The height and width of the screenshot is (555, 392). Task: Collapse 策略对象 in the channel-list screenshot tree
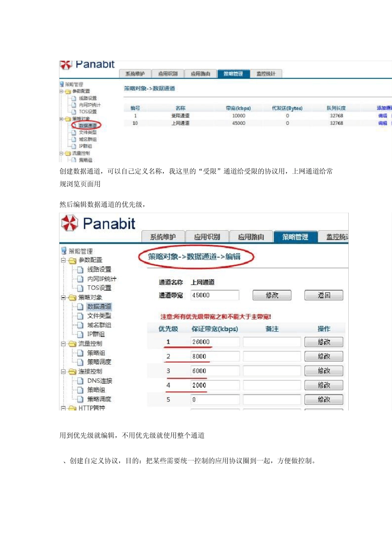point(61,119)
